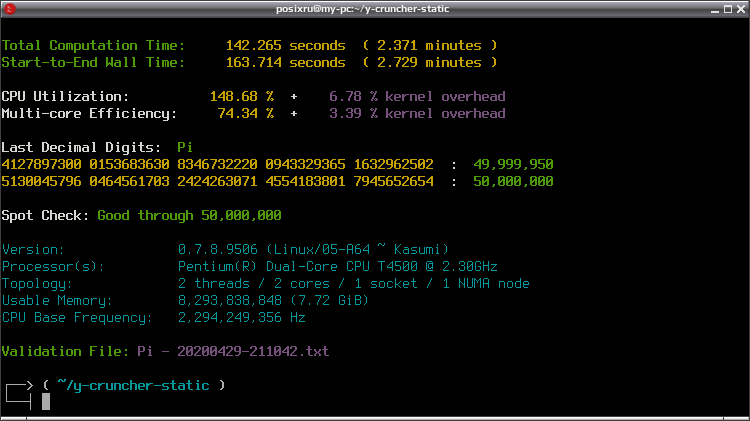This screenshot has width=750, height=421.
Task: Click the Total Computation Time label
Action: [93, 45]
